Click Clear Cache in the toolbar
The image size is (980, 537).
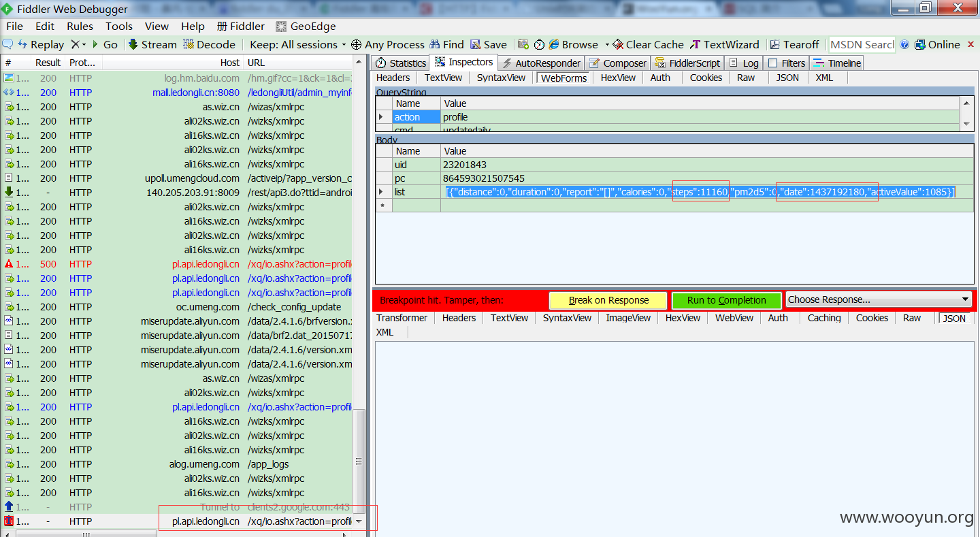[x=648, y=44]
